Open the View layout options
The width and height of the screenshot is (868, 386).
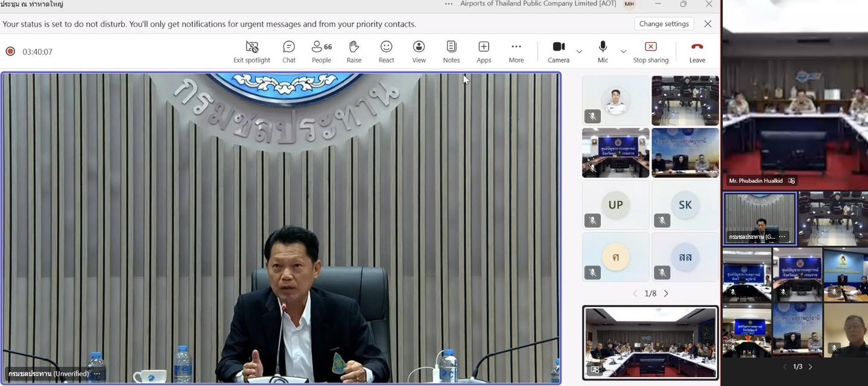[x=419, y=51]
